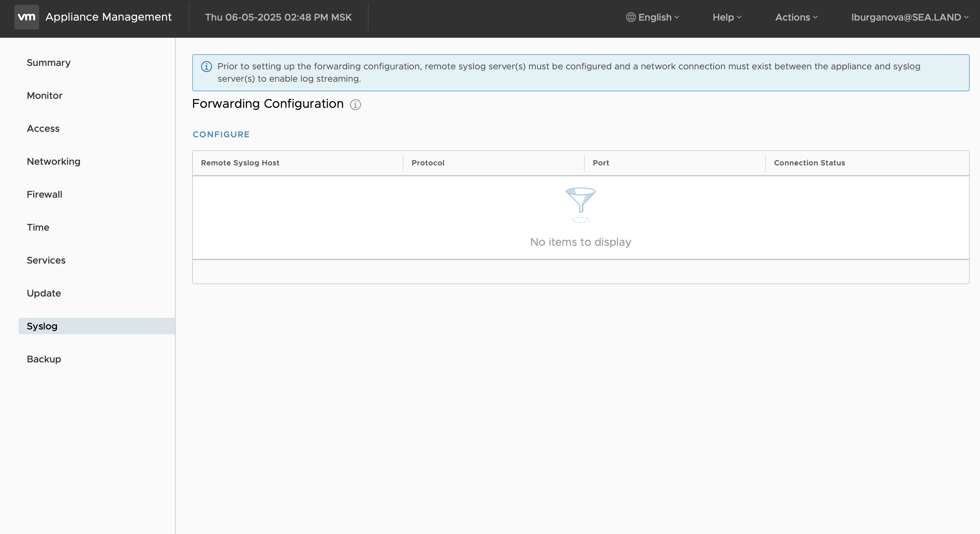
Task: Click the VMware logo icon
Action: point(26,17)
